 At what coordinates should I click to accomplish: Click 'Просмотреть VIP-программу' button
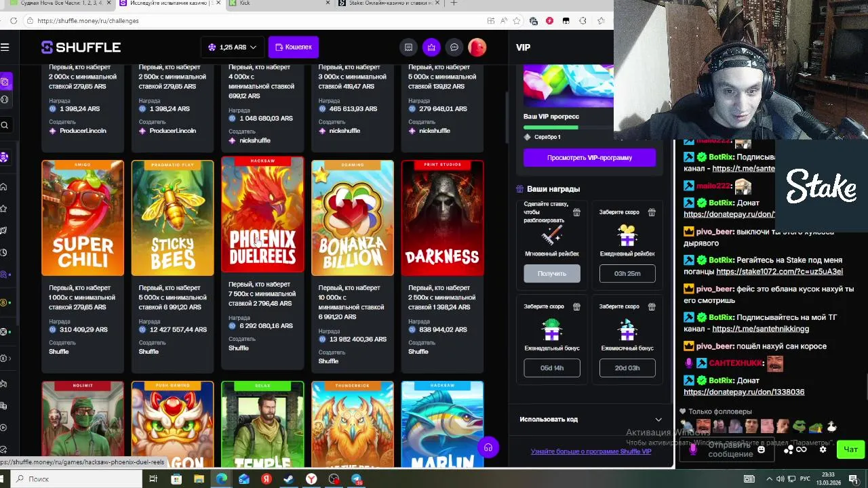point(589,158)
